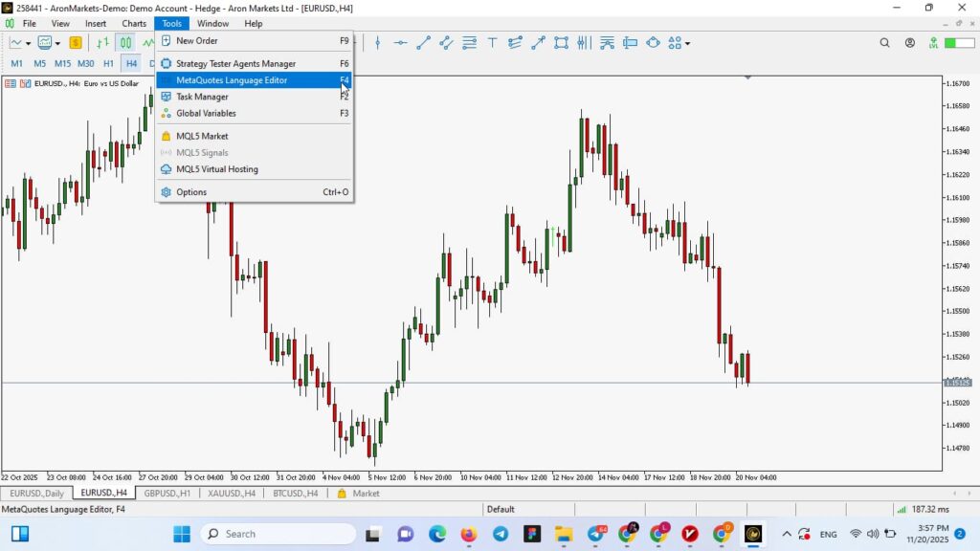Switch chart to bar chart mode
This screenshot has width=980, height=551.
pyautogui.click(x=103, y=43)
